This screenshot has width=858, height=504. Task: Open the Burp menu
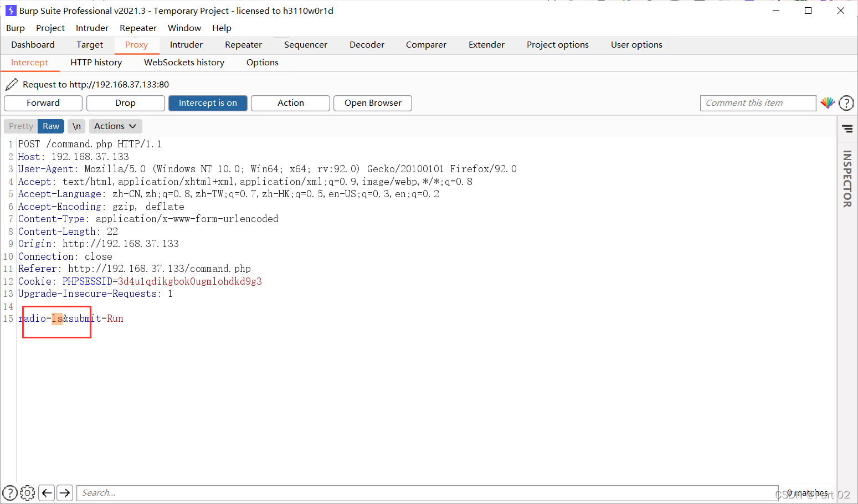16,28
